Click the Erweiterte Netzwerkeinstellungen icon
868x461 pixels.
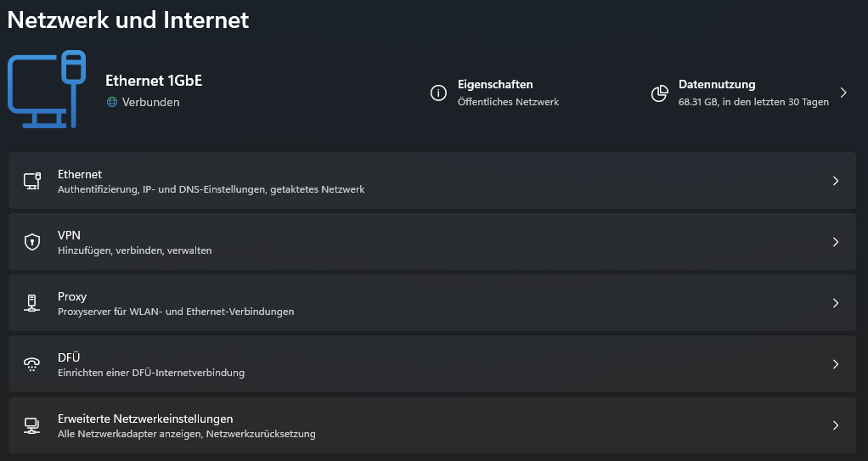coord(32,425)
